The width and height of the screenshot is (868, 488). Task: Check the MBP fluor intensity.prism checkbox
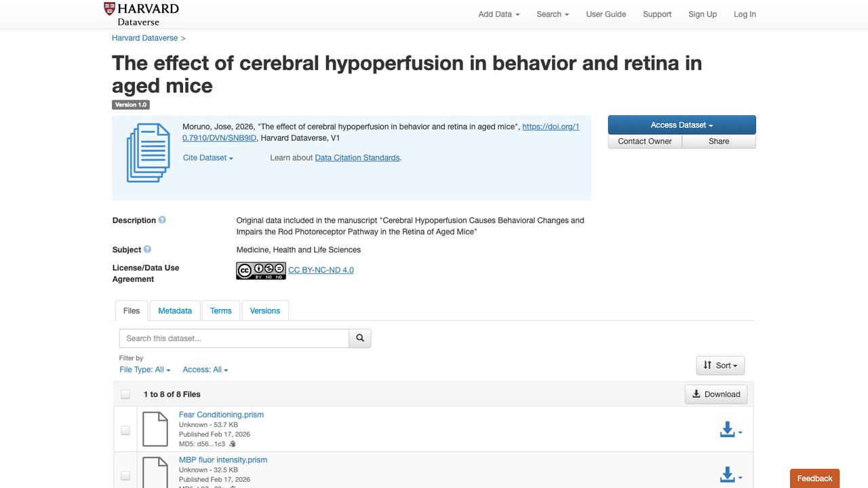125,475
